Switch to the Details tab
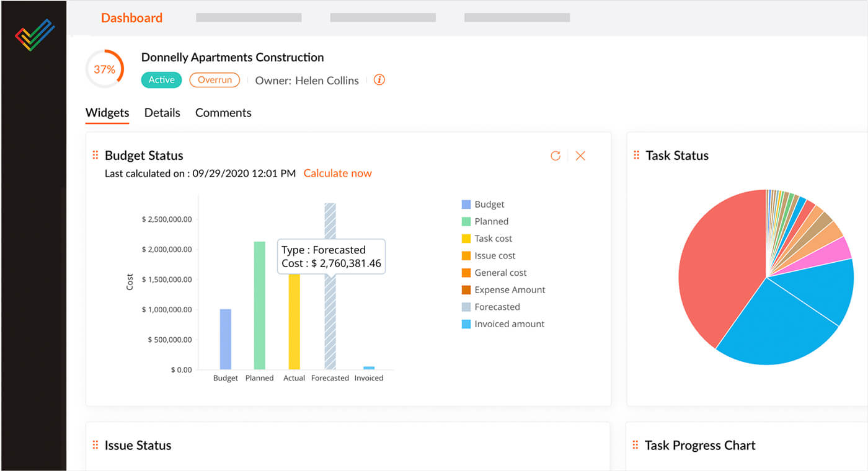Image resolution: width=868 pixels, height=471 pixels. [162, 113]
